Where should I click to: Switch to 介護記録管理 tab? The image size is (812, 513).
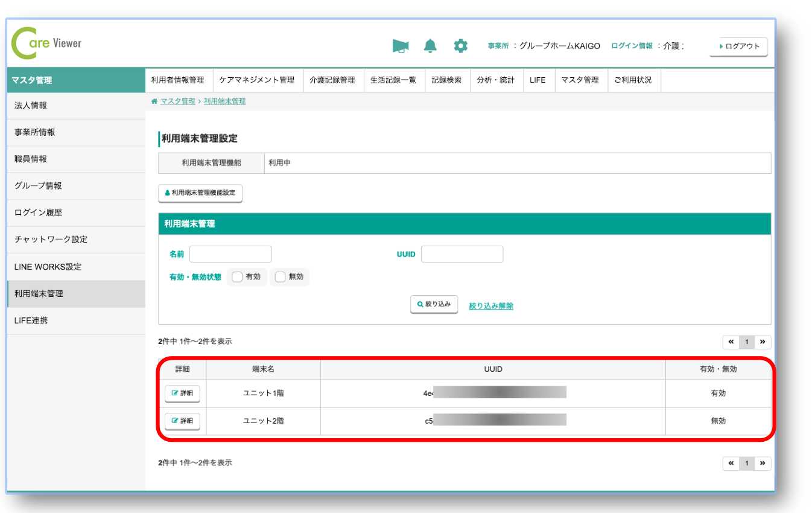332,80
